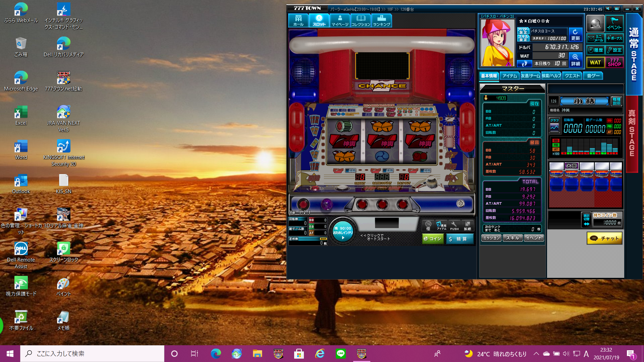Open スキル設定 skill settings
This screenshot has height=362, width=644.
[x=523, y=38]
